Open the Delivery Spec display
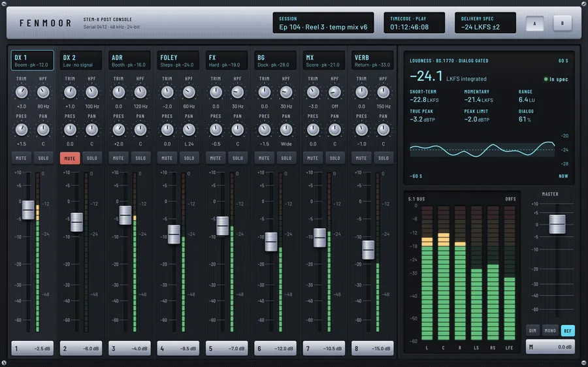Viewport: 588px width, 367px height. (485, 23)
